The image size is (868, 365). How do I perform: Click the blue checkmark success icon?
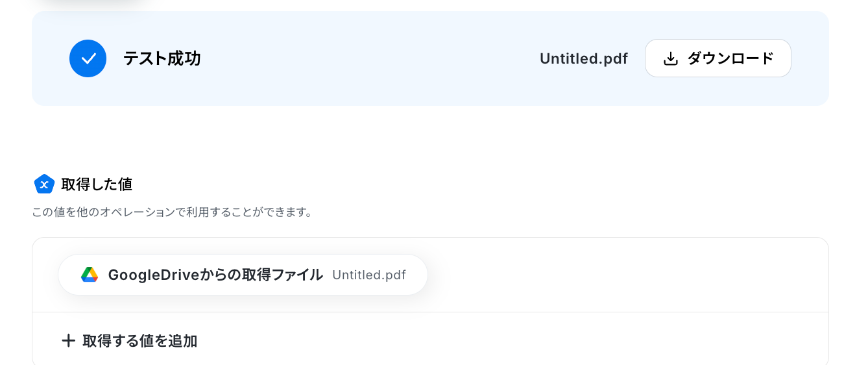[88, 58]
